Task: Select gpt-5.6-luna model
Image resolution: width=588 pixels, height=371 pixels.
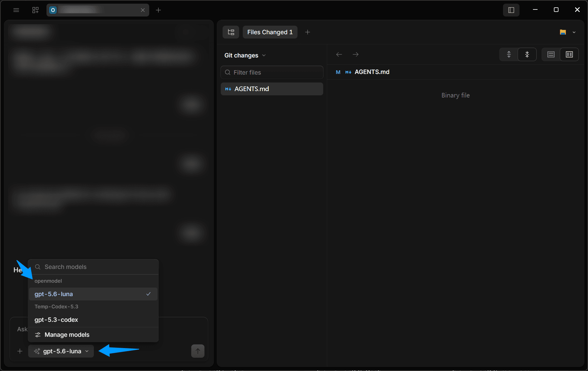Action: (93, 294)
